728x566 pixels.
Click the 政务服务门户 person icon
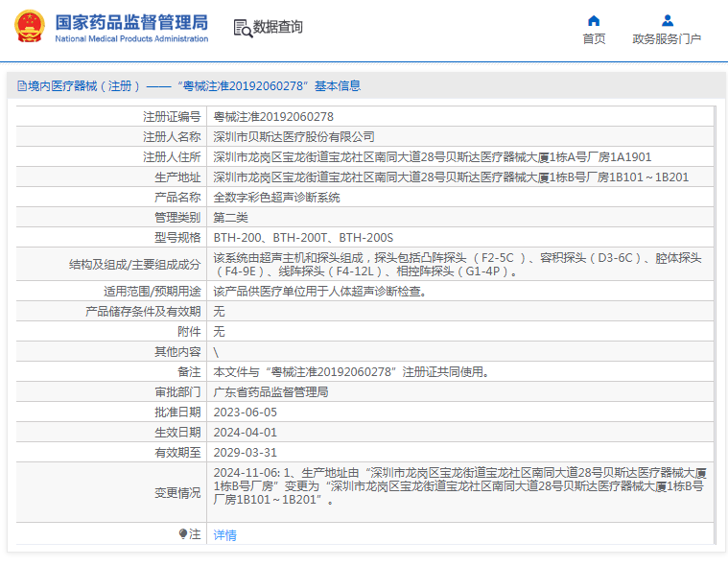[667, 20]
